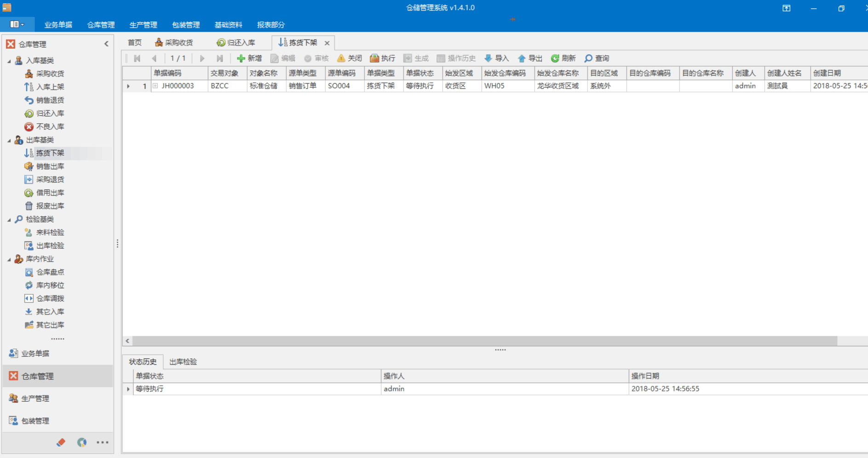Open the 包装管理 top menu

point(186,25)
